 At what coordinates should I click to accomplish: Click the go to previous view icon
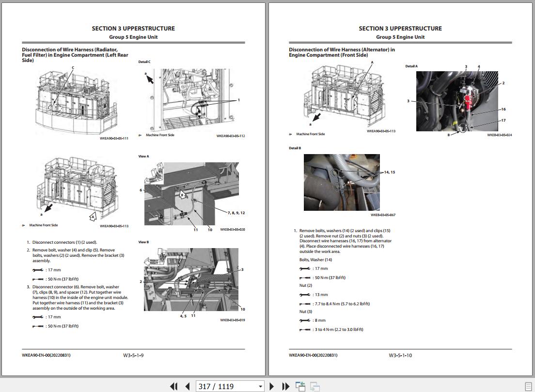click(300, 386)
